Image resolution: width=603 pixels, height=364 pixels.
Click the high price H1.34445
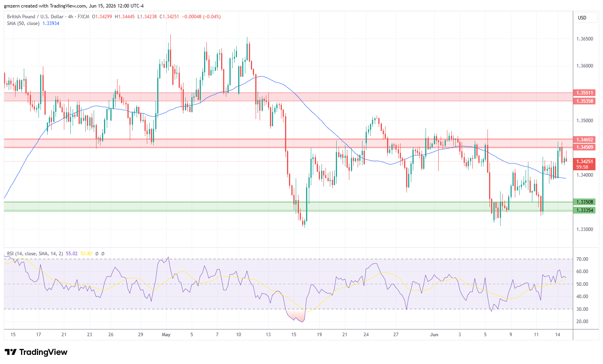(x=125, y=17)
